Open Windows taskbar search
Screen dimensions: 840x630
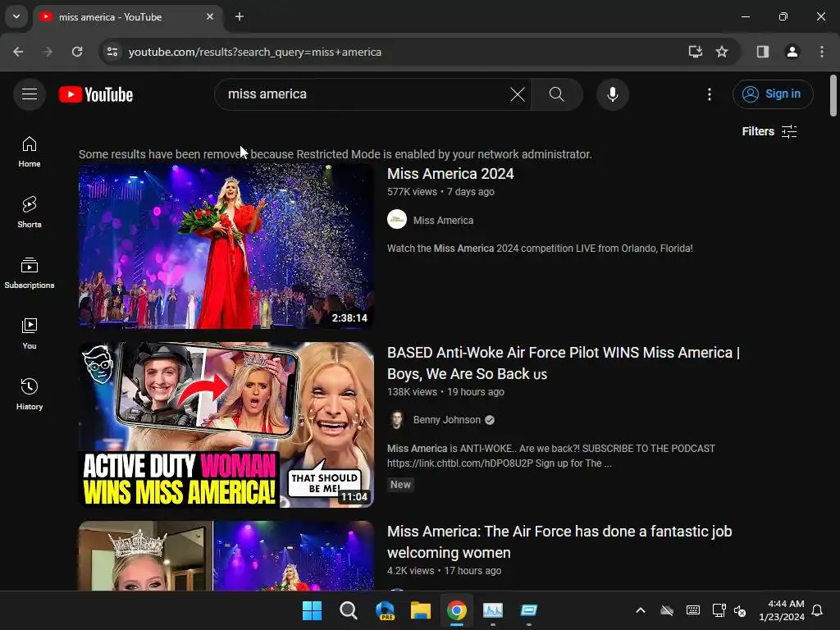coord(348,610)
